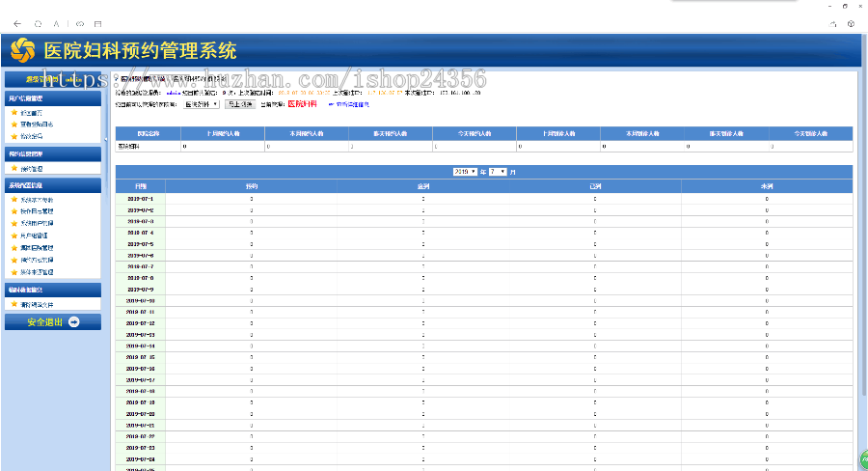Click the 本月预约人数 column header
This screenshot has width=868, height=471.
pos(307,133)
